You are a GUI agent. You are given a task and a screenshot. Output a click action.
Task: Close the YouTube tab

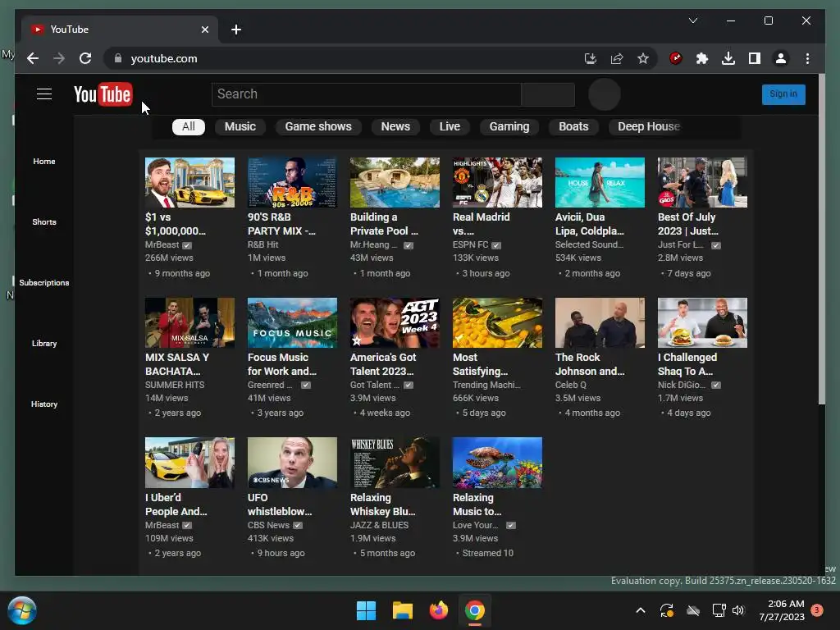(204, 30)
